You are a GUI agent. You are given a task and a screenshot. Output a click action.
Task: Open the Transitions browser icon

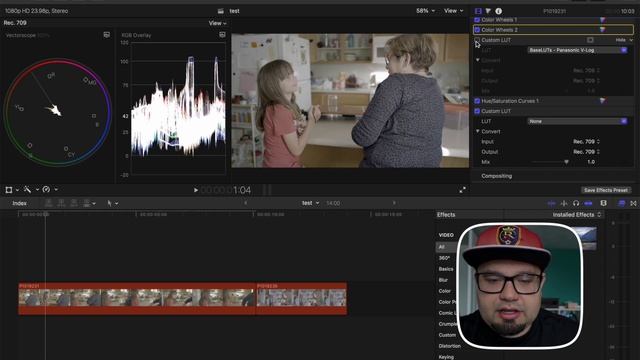tap(633, 203)
